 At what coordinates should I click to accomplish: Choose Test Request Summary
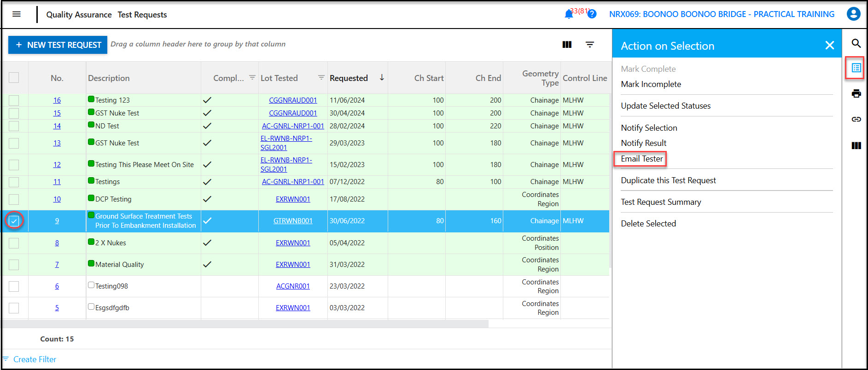coord(661,202)
